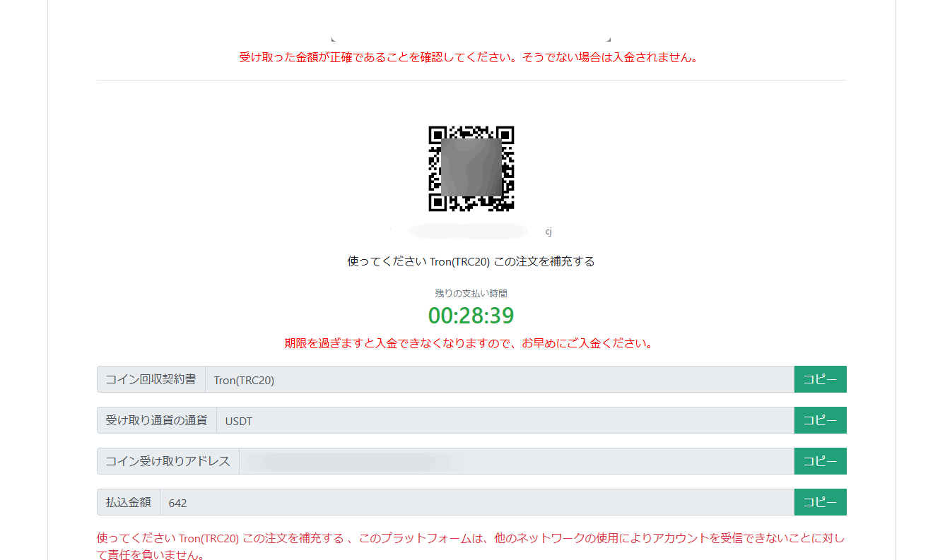Copy the coin receiving address
The image size is (945, 560).
pyautogui.click(x=820, y=461)
